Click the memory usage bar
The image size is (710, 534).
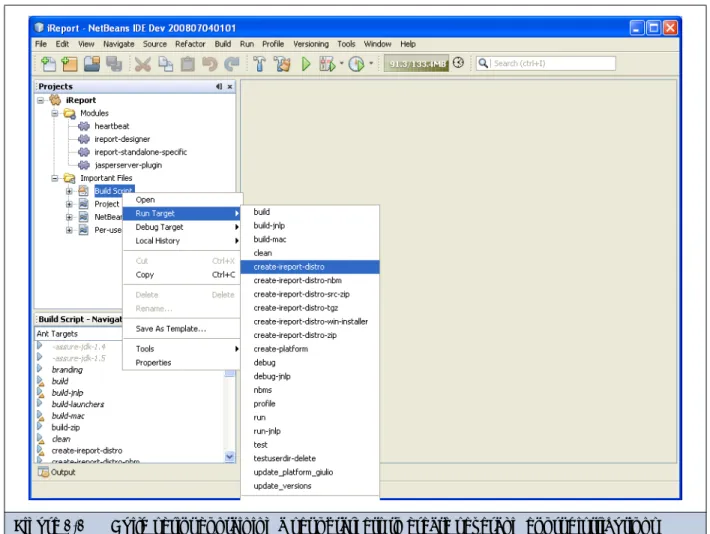(x=417, y=63)
